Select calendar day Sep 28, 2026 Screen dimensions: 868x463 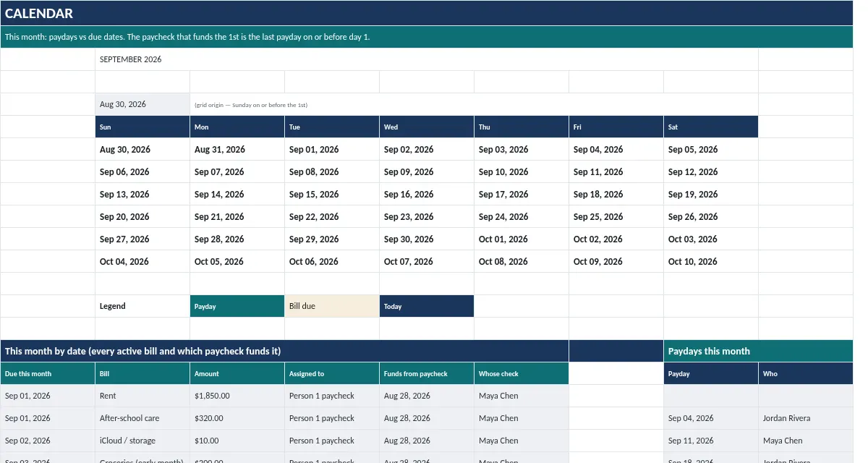tap(237, 239)
